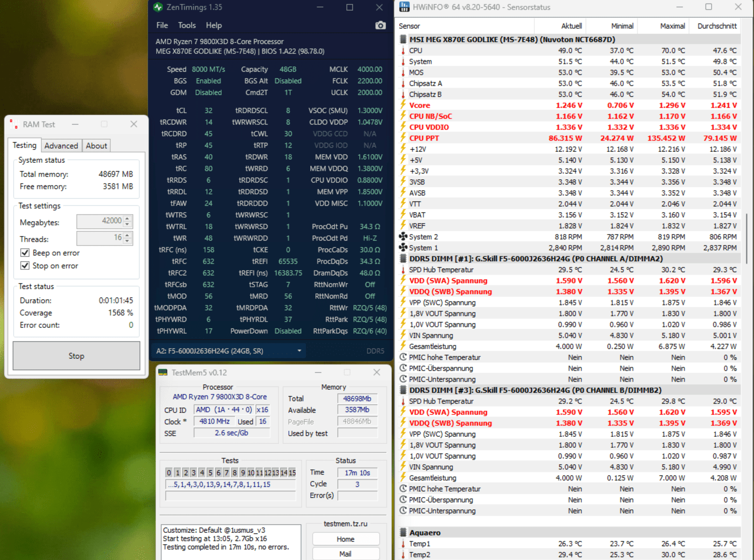Click the Aktuell column header in HWiNFO

click(x=560, y=26)
